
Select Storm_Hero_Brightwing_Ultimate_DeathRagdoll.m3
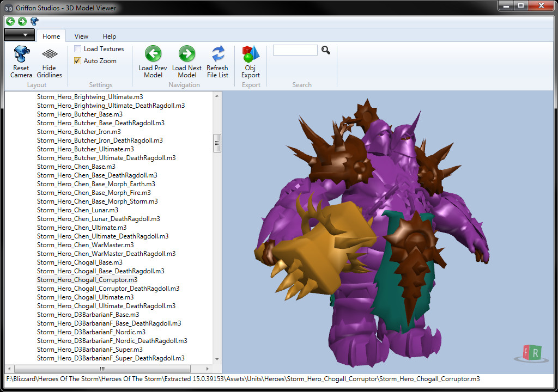(x=111, y=105)
